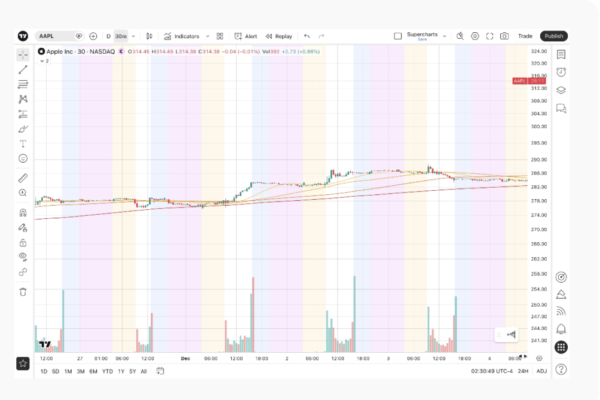
Task: Click the Publish button
Action: [x=554, y=36]
